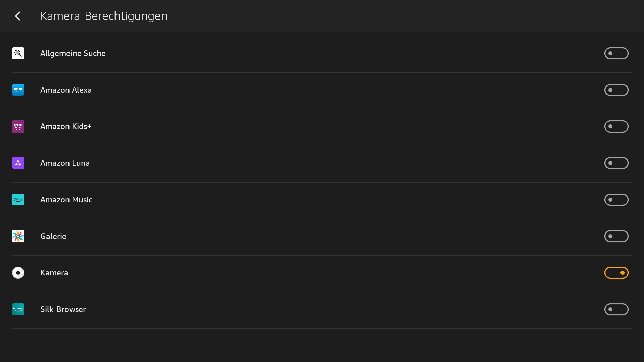Click the Amazon Music app icon
The height and width of the screenshot is (362, 644).
[18, 200]
